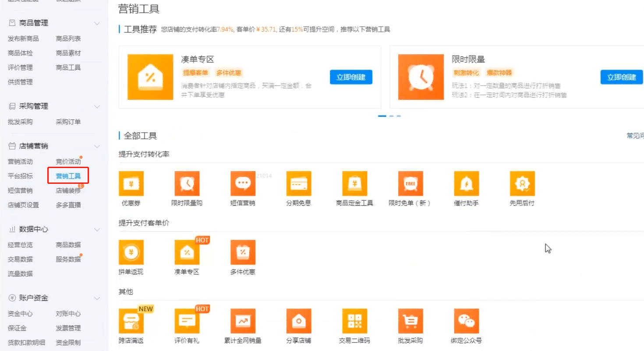The height and width of the screenshot is (351, 644).
Task: Click the 分期免息 installment tool icon
Action: [298, 184]
